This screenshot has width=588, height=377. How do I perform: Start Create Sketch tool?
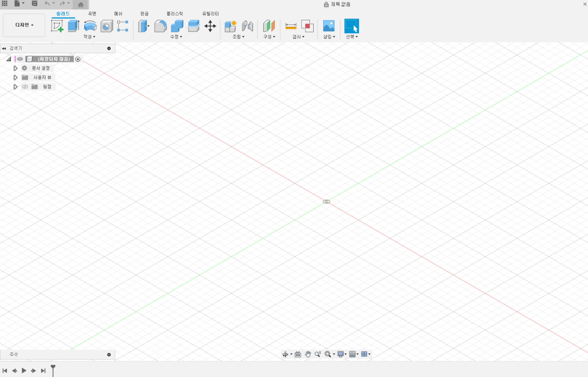pyautogui.click(x=57, y=26)
